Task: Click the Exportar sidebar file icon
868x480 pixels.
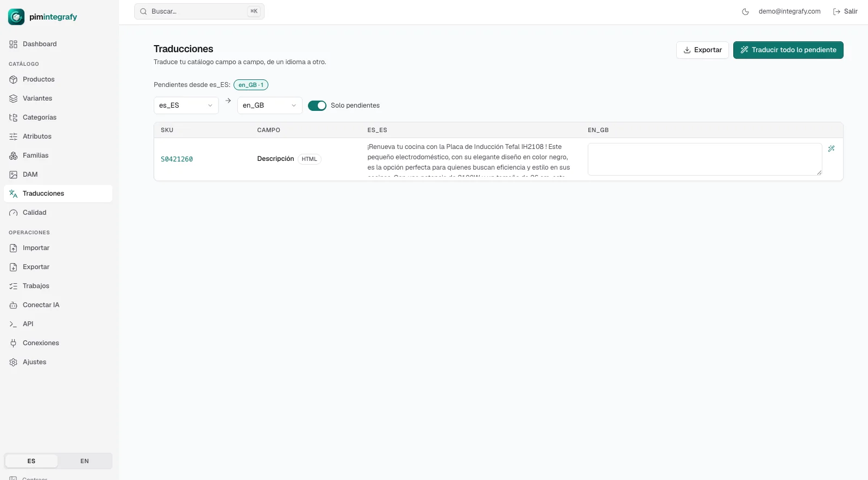Action: (x=14, y=267)
